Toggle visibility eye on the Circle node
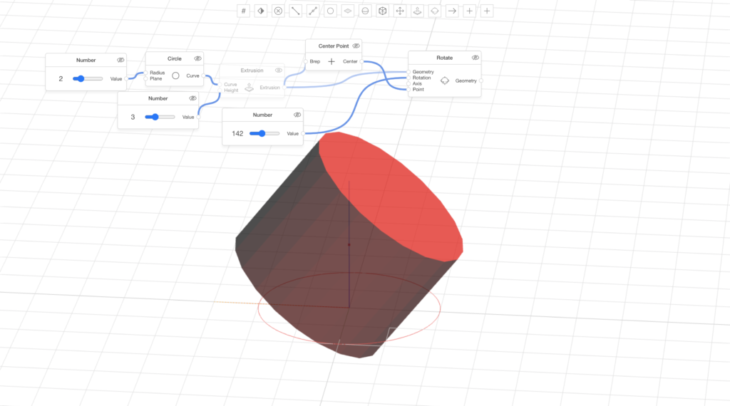 point(197,58)
